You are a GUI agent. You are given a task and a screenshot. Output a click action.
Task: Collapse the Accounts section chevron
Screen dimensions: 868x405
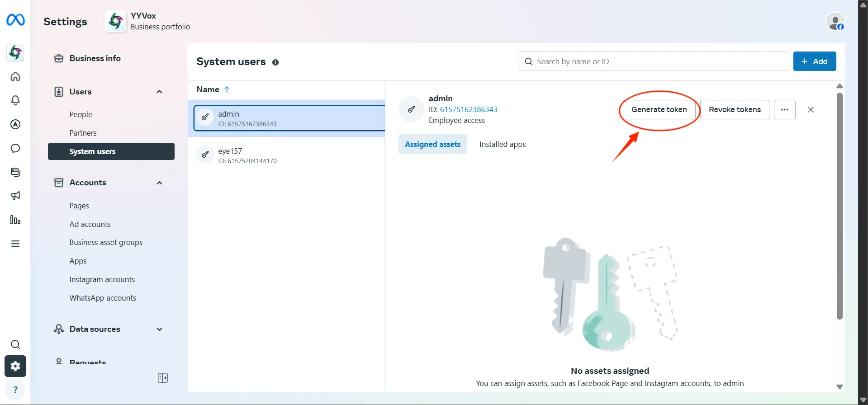click(159, 183)
